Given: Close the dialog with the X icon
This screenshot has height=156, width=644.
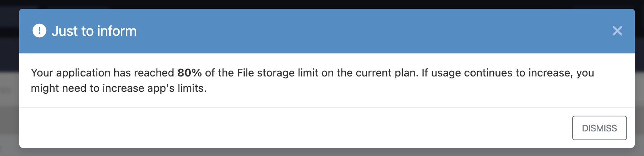Looking at the screenshot, I should (617, 31).
